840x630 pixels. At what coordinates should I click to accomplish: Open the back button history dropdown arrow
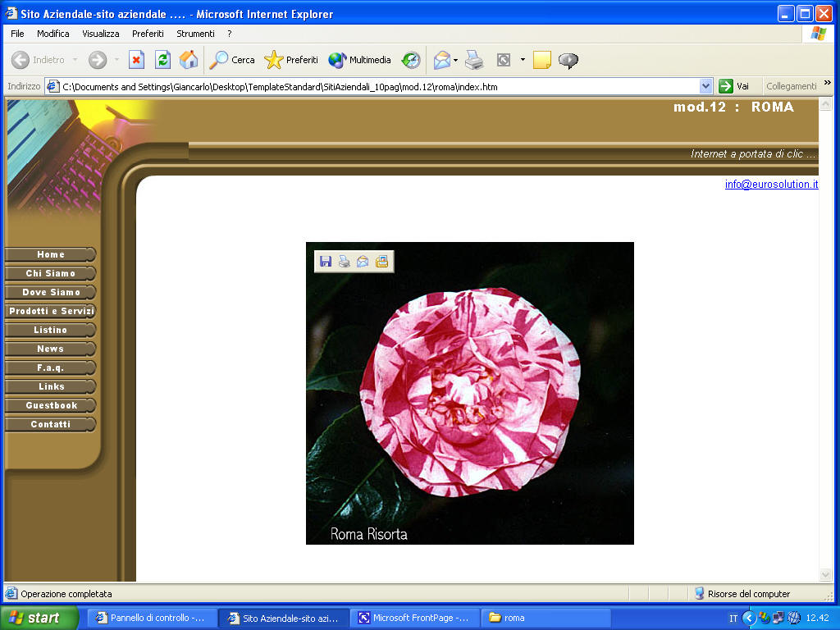pyautogui.click(x=75, y=60)
